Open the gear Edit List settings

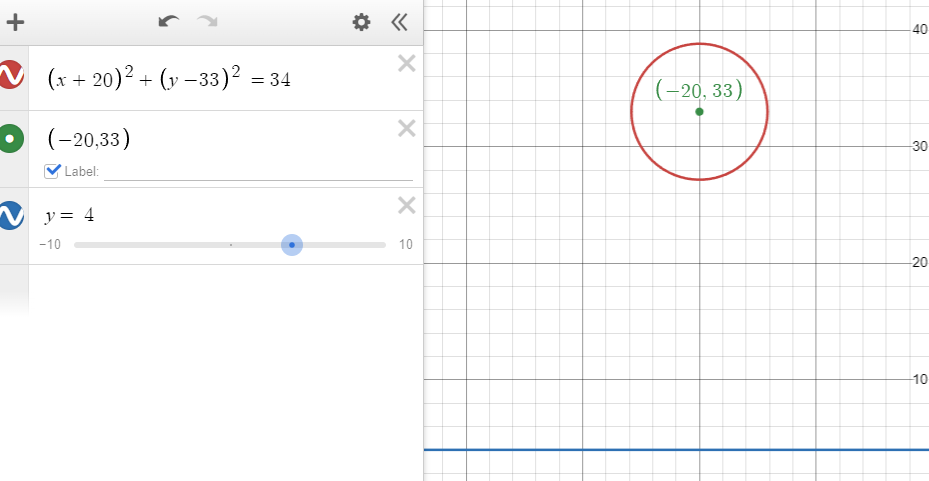[361, 22]
